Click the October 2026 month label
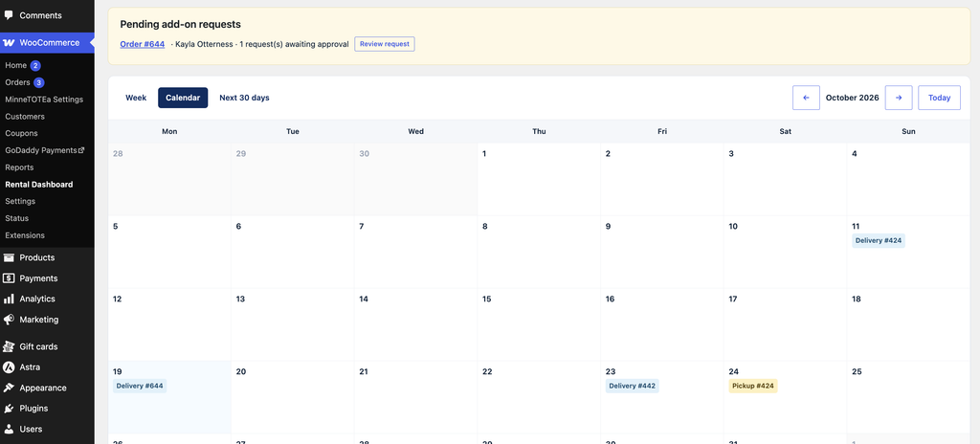Screen dimensions: 980x444 (853, 98)
